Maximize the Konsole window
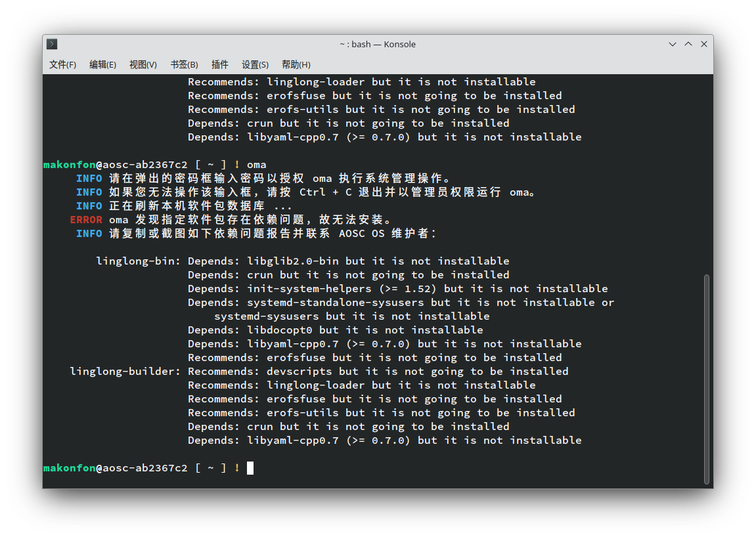756x539 pixels. 688,45
